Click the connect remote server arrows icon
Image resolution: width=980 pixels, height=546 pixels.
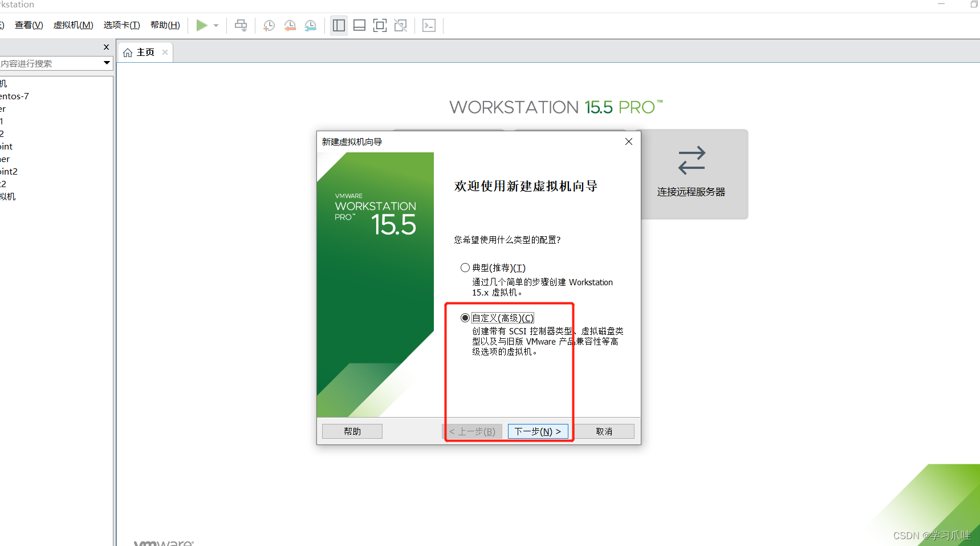[x=692, y=160]
